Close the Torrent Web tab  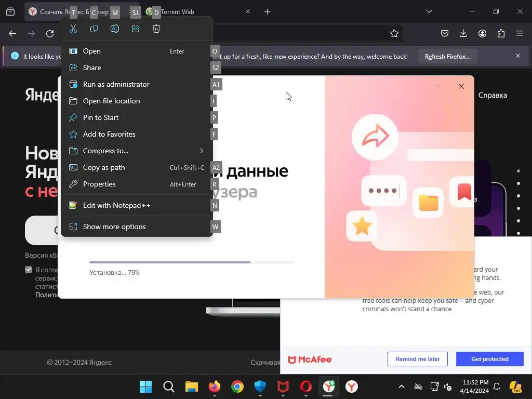click(x=248, y=12)
